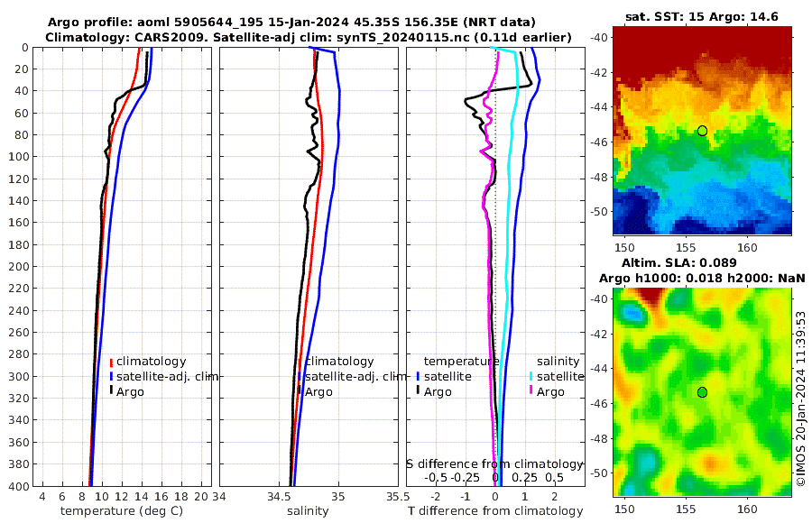The image size is (812, 523).
Task: Click the Argo float marker on SST map
Action: 702,131
